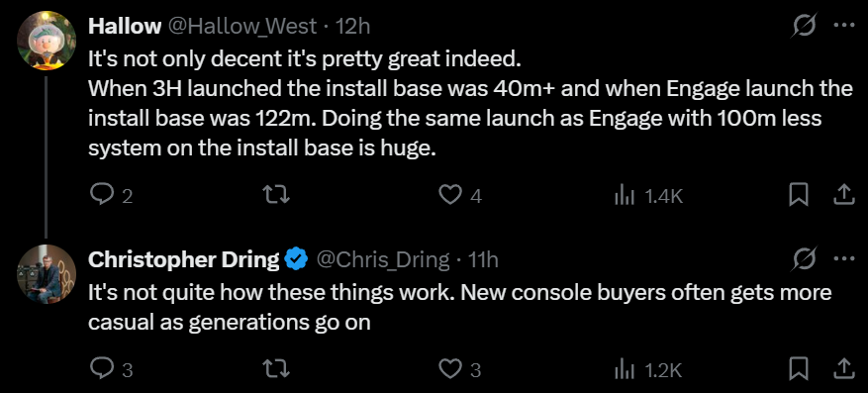Repost Christopher Dring's tweet
Image resolution: width=868 pixels, height=393 pixels.
(276, 368)
